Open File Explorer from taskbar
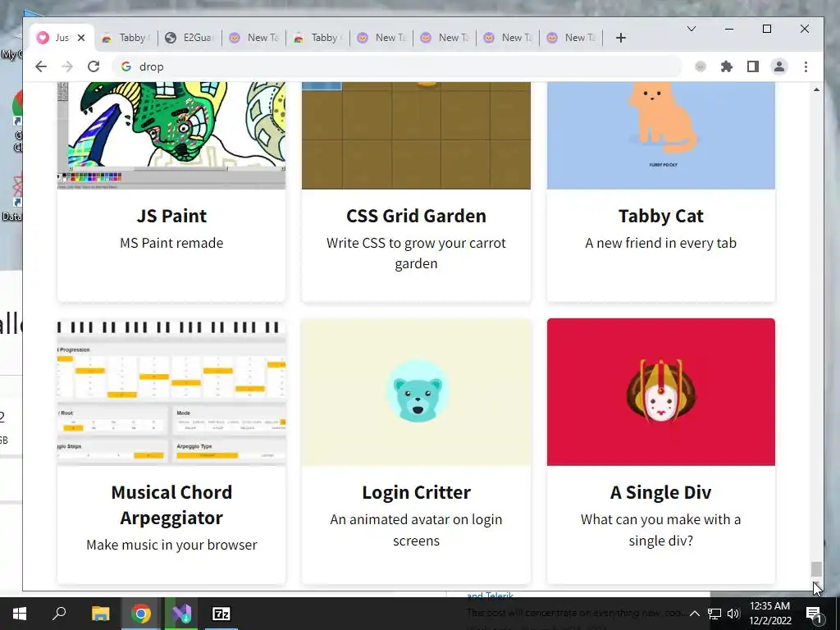The image size is (840, 630). pos(100,614)
